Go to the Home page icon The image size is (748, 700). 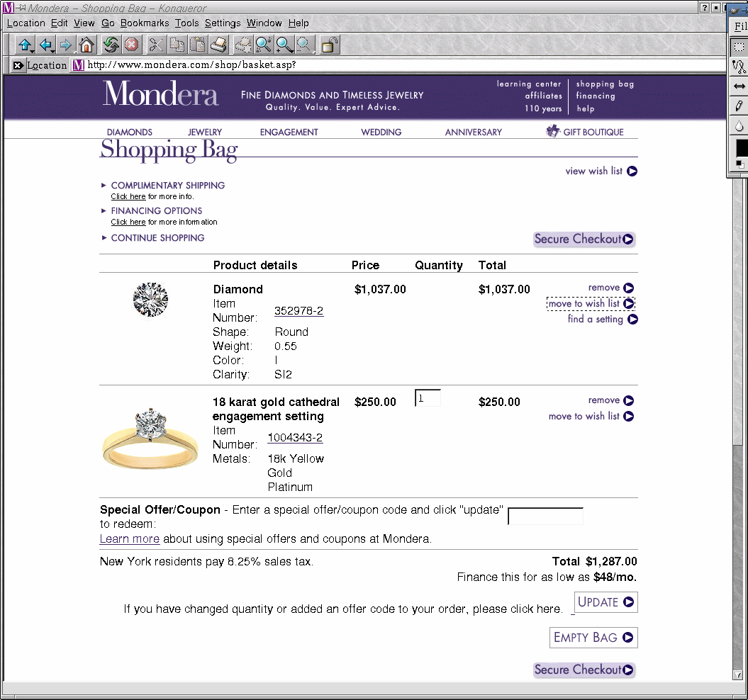[x=86, y=45]
